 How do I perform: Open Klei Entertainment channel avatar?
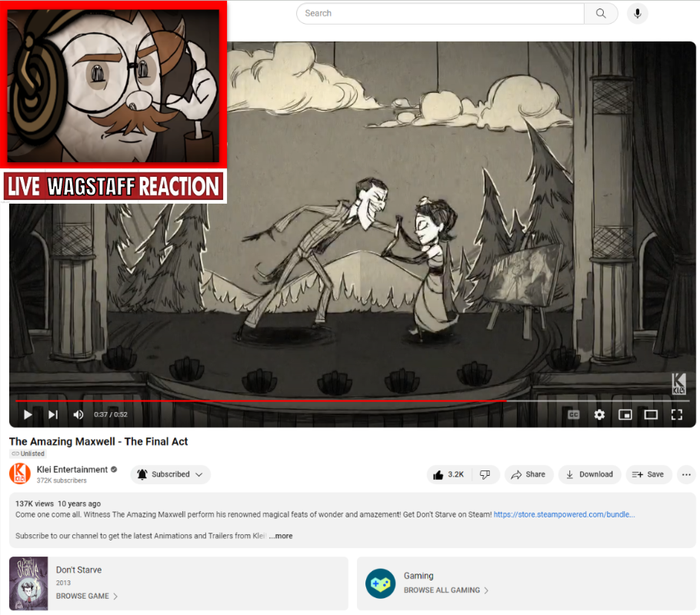click(20, 474)
